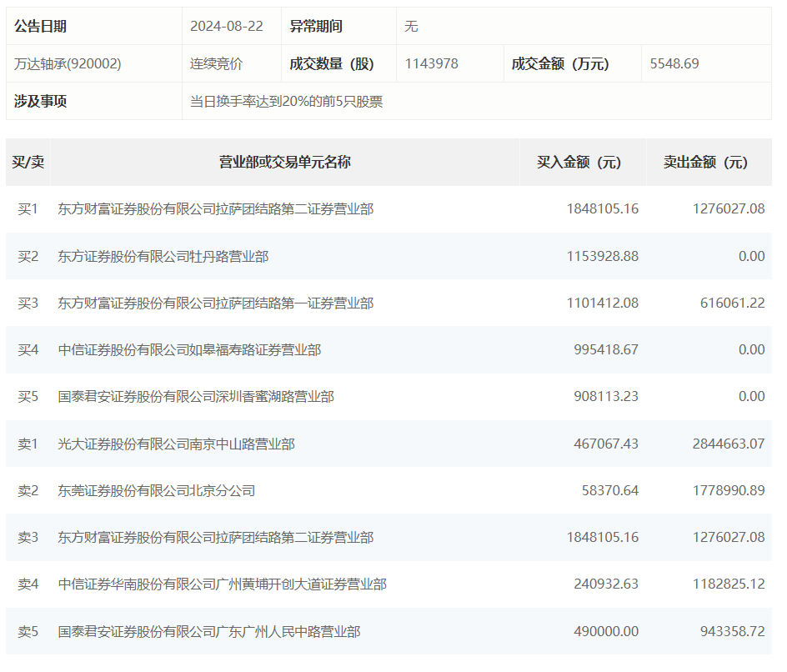Image resolution: width=787 pixels, height=672 pixels.
Task: Click sell amount 1778990.89
Action: (729, 490)
